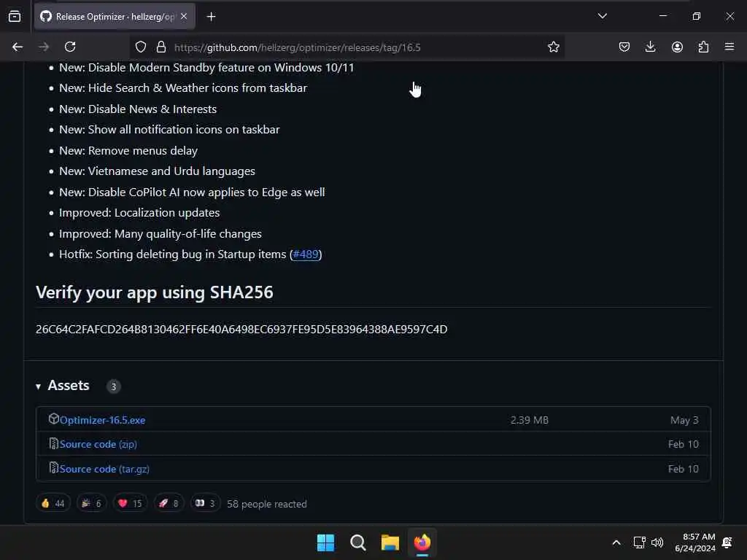This screenshot has height=560, width=747.
Task: Click 'New: Disable News & Interests' text
Action: coord(138,109)
